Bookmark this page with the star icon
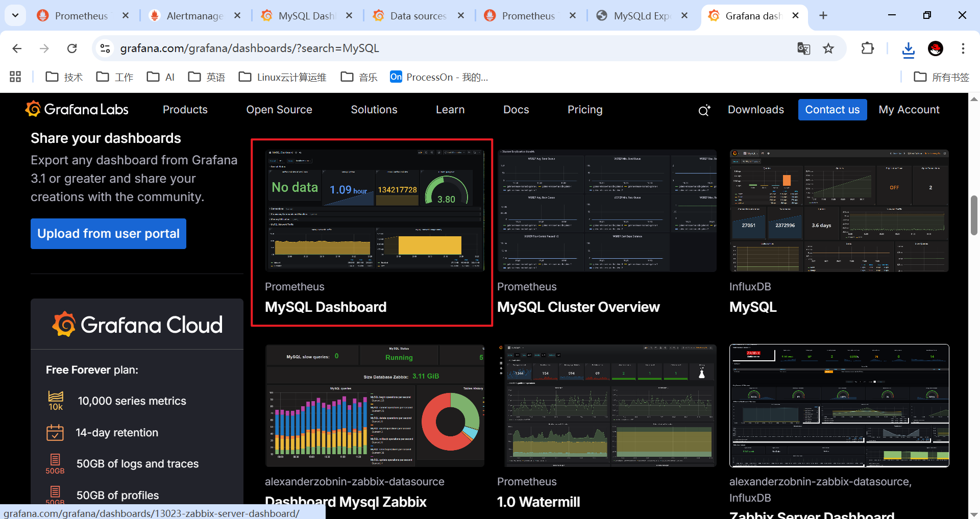The height and width of the screenshot is (519, 980). pos(828,48)
